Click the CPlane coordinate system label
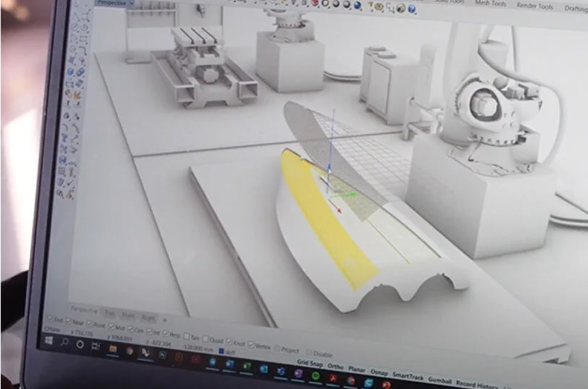 pyautogui.click(x=52, y=329)
